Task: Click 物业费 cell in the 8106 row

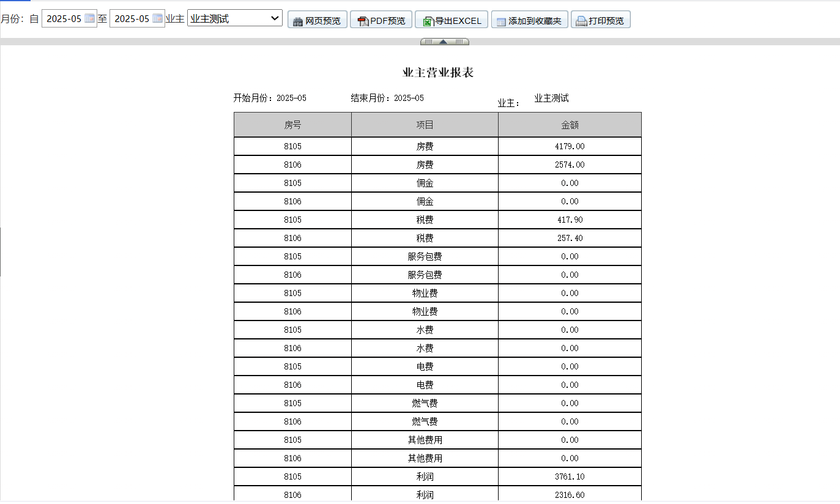Action: (x=425, y=311)
